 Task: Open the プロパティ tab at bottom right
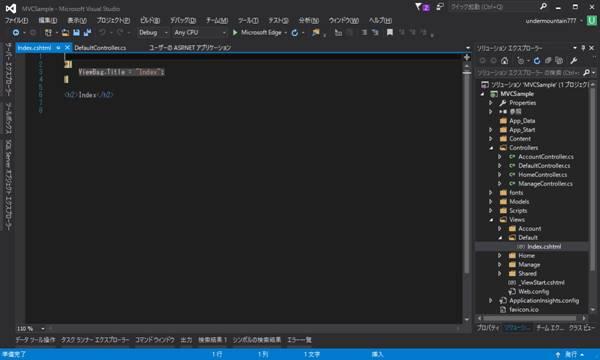488,328
